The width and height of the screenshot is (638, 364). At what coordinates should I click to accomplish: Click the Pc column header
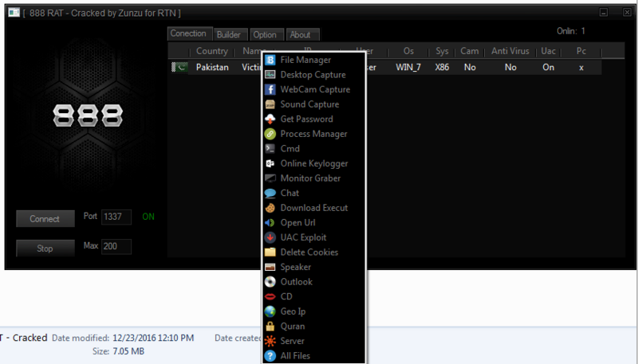[581, 51]
